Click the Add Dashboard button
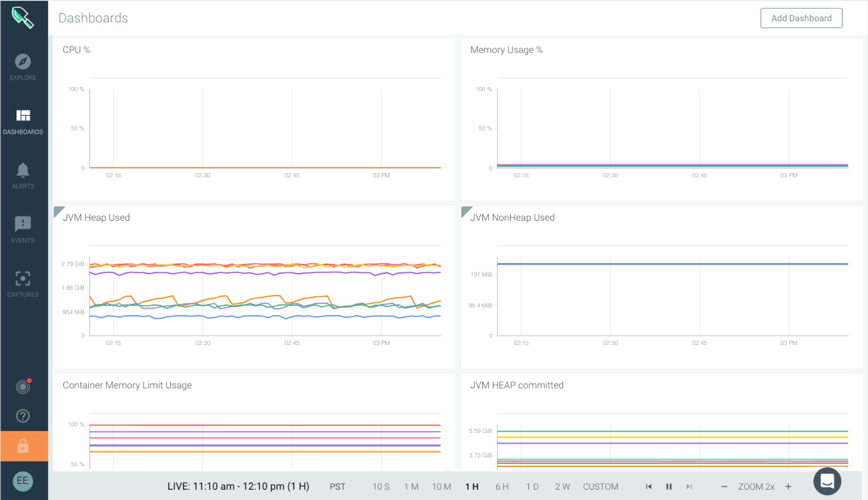 point(801,18)
